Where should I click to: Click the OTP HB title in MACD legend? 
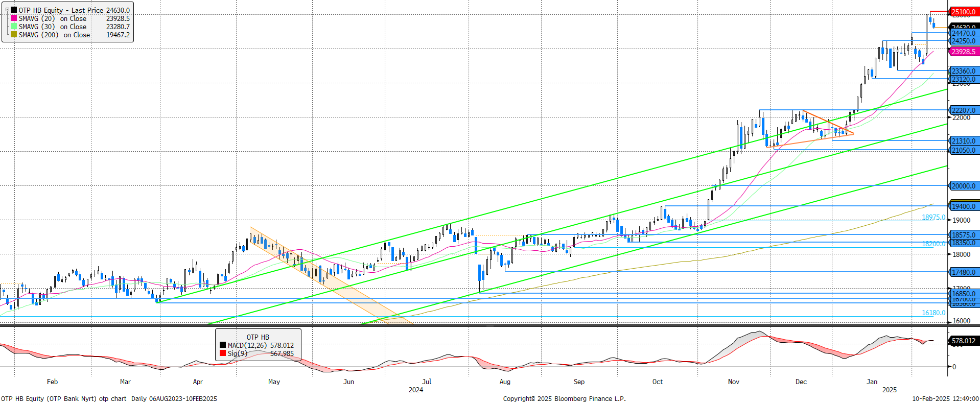point(258,337)
